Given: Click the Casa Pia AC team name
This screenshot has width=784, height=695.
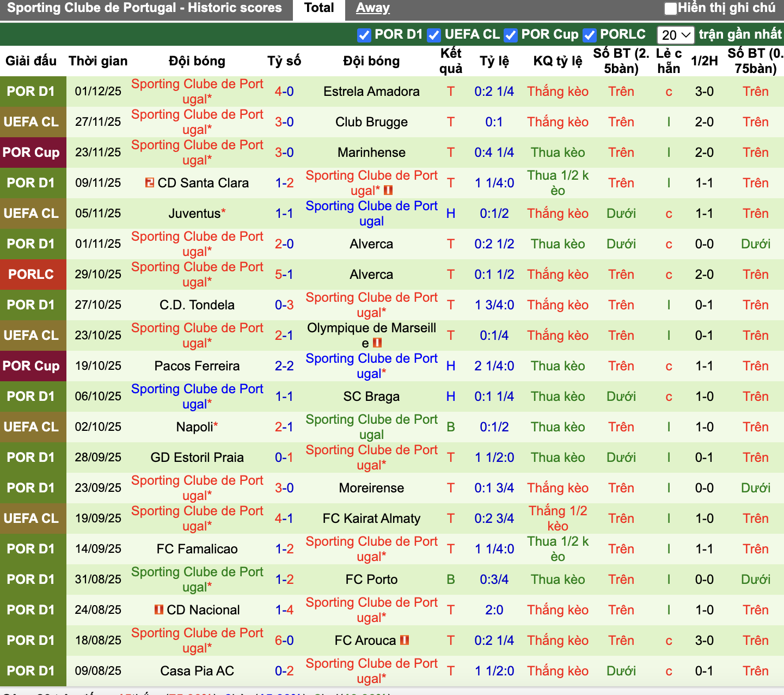Looking at the screenshot, I should [197, 671].
